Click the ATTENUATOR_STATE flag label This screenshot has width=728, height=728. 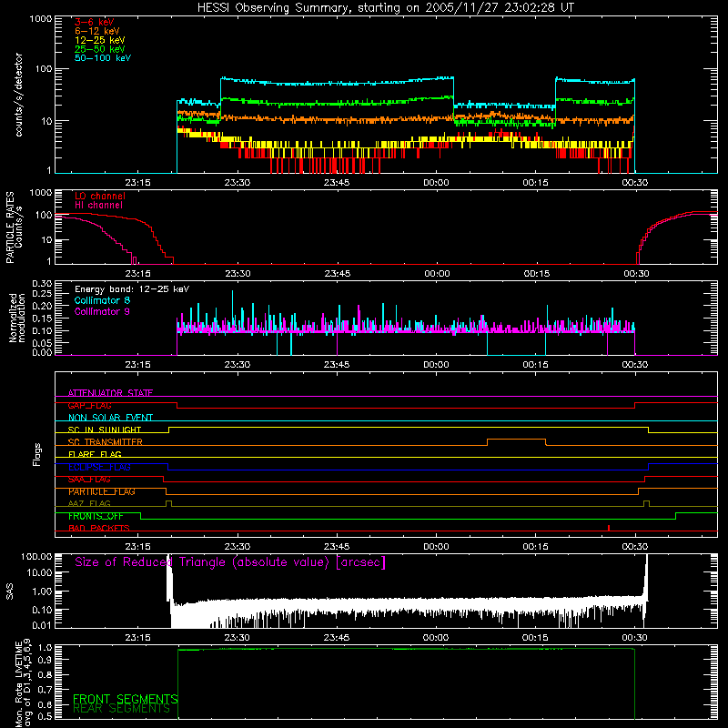coord(110,393)
